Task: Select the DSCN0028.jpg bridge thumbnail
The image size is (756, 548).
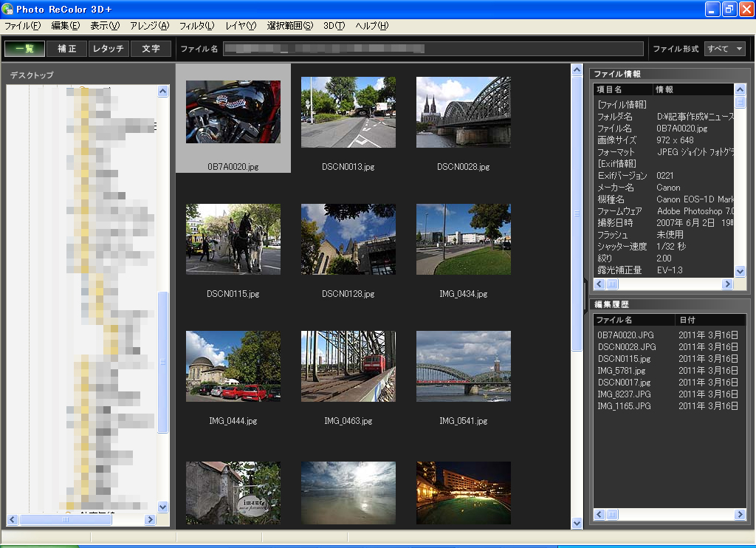Action: tap(463, 112)
